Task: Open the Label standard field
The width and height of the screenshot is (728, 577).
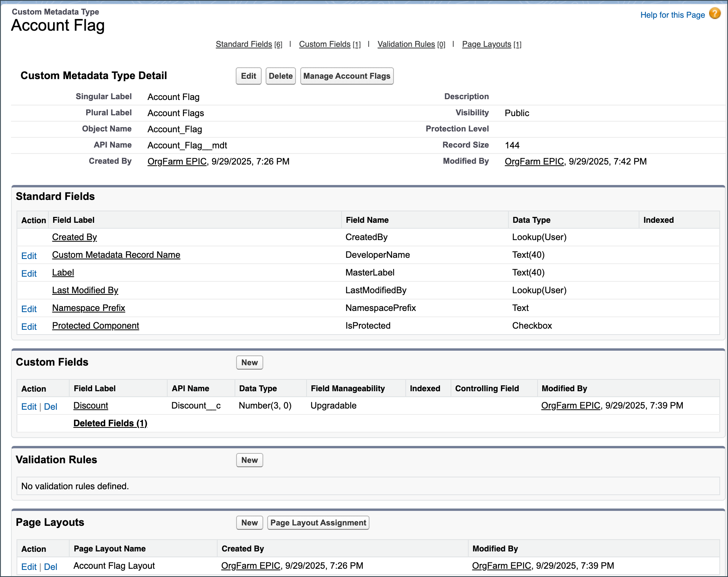Action: 63,272
